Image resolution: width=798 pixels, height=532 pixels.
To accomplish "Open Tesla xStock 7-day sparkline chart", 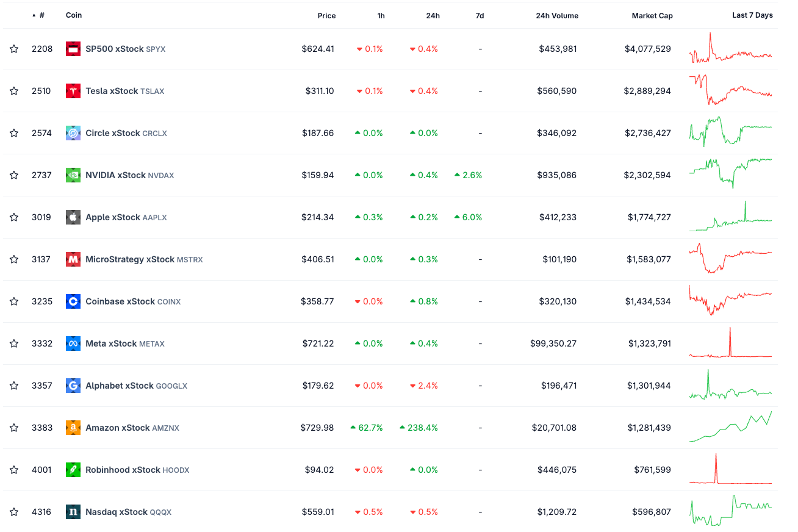I will 730,90.
